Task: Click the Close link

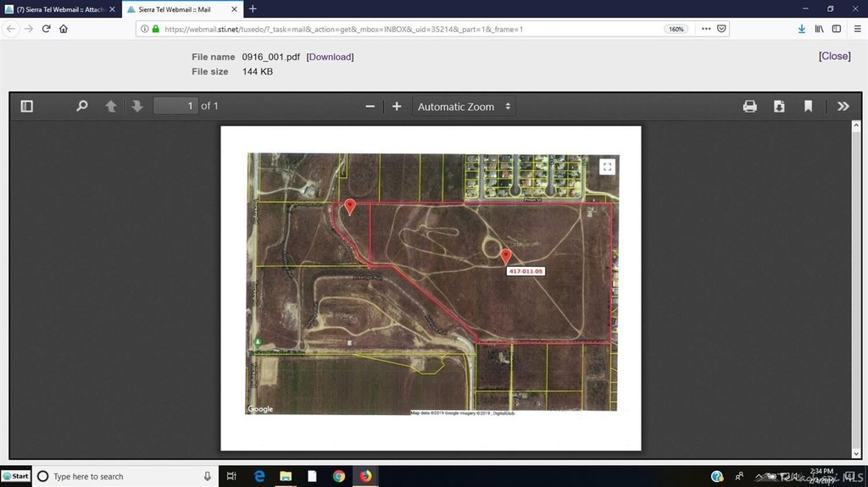Action: point(834,56)
